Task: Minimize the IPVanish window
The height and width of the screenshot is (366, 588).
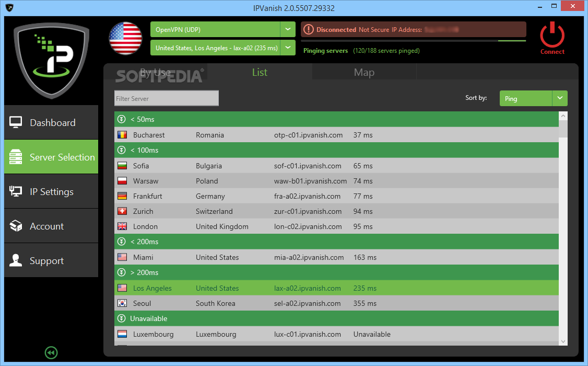Action: [x=539, y=6]
